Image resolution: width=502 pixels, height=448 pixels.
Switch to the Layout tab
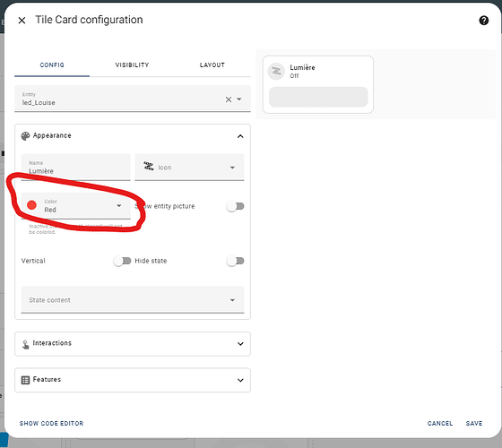tap(212, 65)
